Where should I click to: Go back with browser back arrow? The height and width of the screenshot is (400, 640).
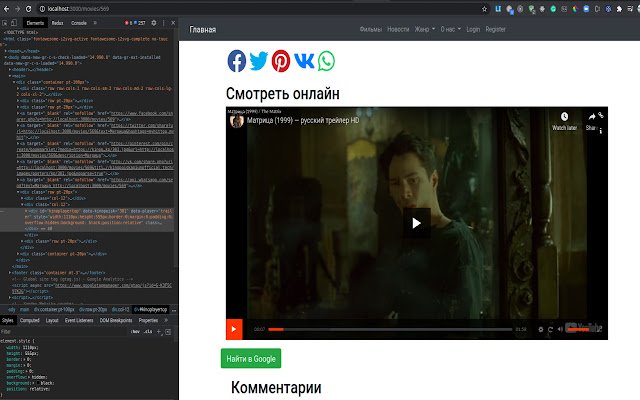pos(6,9)
